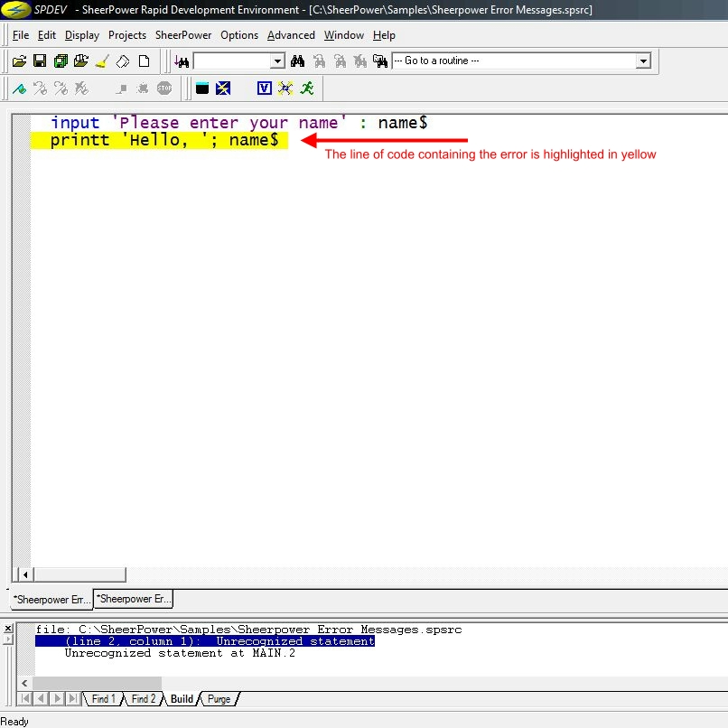
Task: Open the File menu
Action: 21,35
